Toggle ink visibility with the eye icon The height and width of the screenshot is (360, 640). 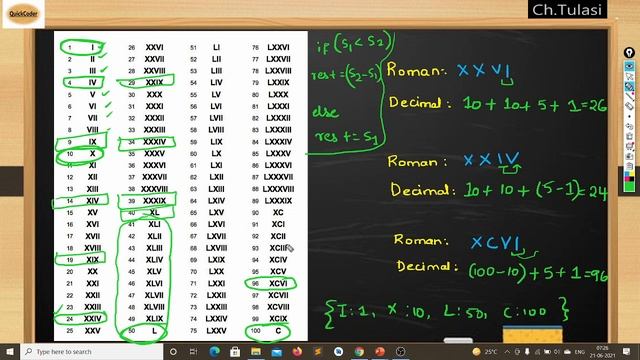point(629,66)
